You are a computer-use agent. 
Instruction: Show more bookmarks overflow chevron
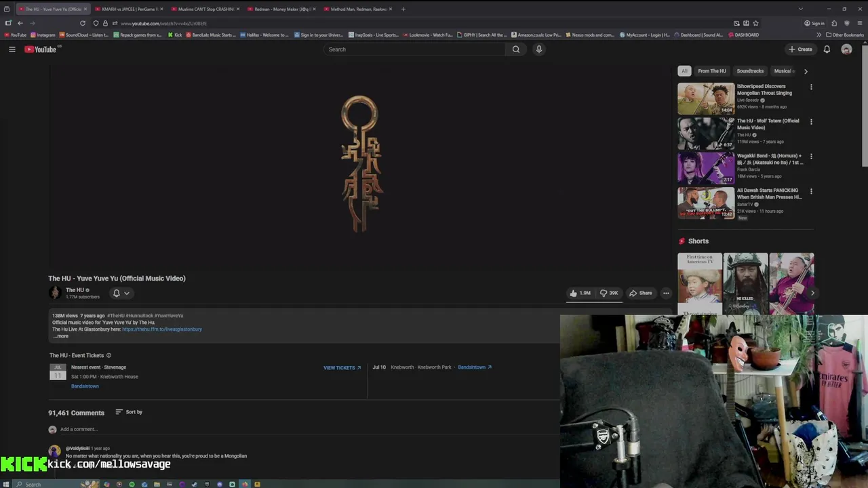pos(818,35)
